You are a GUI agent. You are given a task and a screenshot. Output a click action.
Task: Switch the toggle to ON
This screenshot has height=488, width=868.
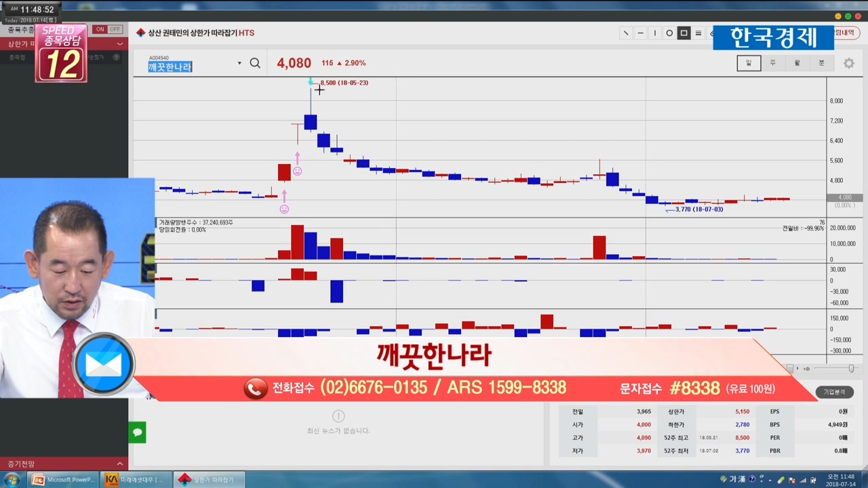100,29
